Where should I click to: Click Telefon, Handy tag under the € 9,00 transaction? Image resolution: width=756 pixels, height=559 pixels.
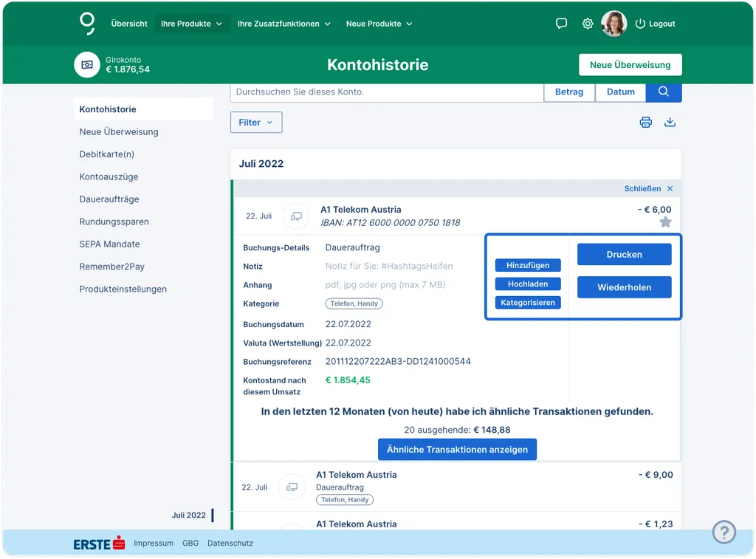(x=345, y=500)
